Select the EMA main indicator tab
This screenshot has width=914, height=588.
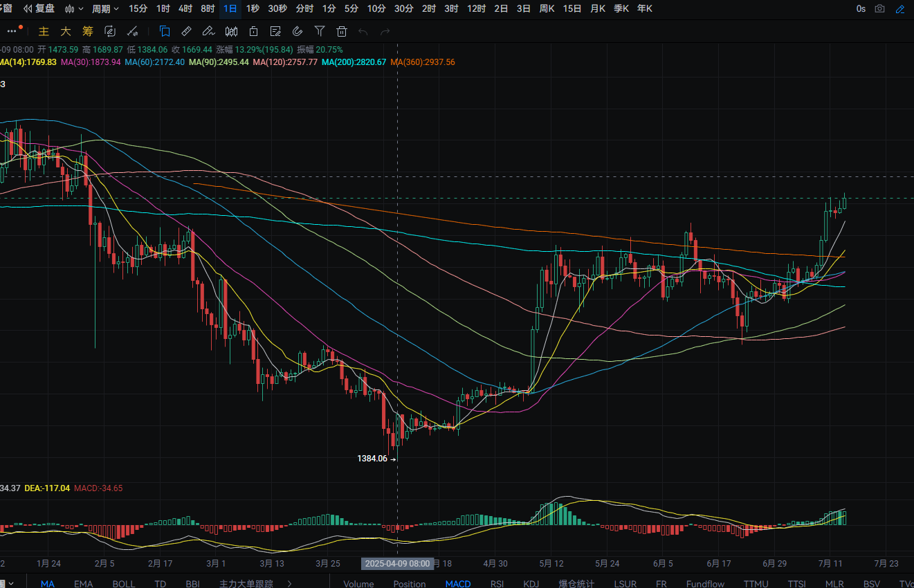pos(83,584)
